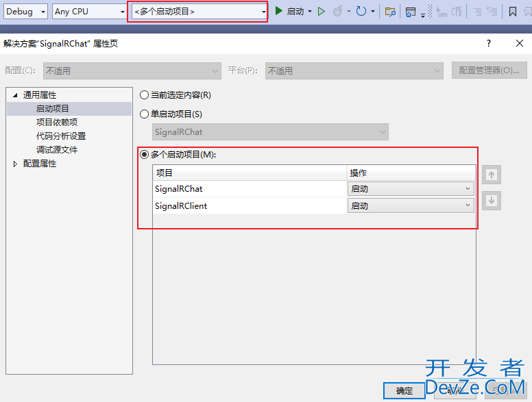Screen dimensions: 532x402
Task: Open the 平台(P) 不适用 combo box
Action: (354, 71)
